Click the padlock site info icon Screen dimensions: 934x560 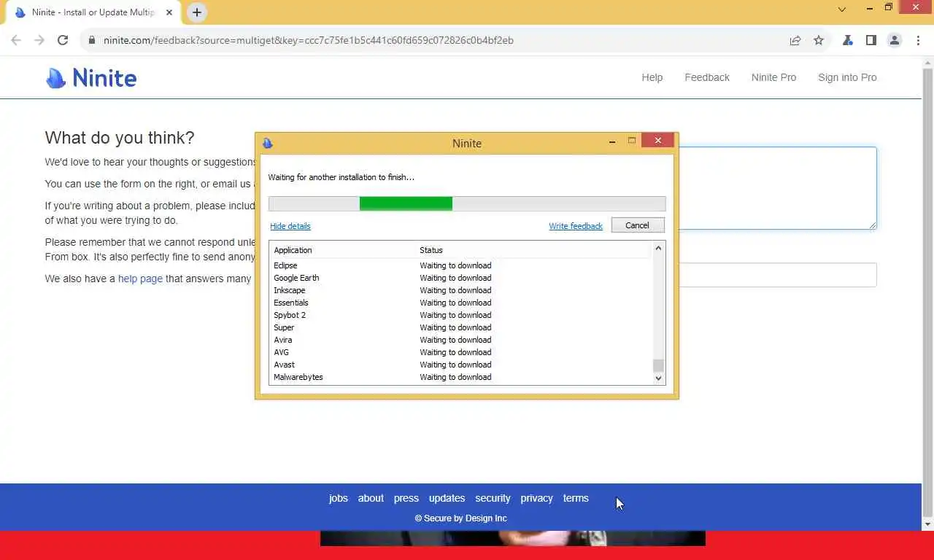92,40
